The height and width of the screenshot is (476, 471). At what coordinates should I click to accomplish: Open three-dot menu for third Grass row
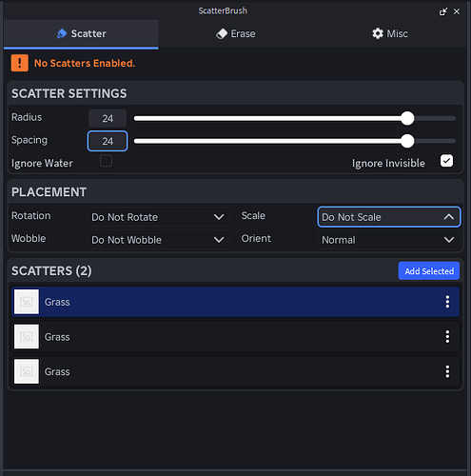coord(447,371)
